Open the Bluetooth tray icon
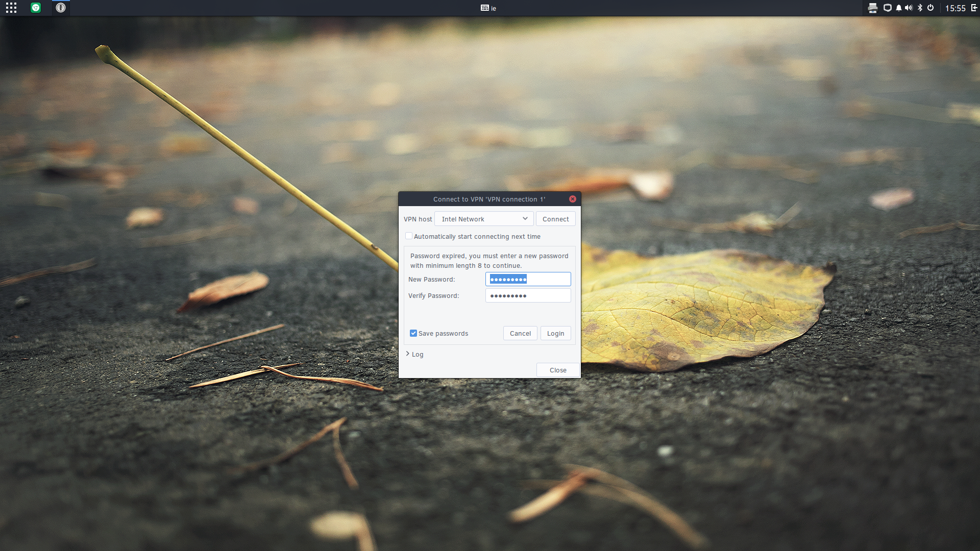 (x=920, y=8)
